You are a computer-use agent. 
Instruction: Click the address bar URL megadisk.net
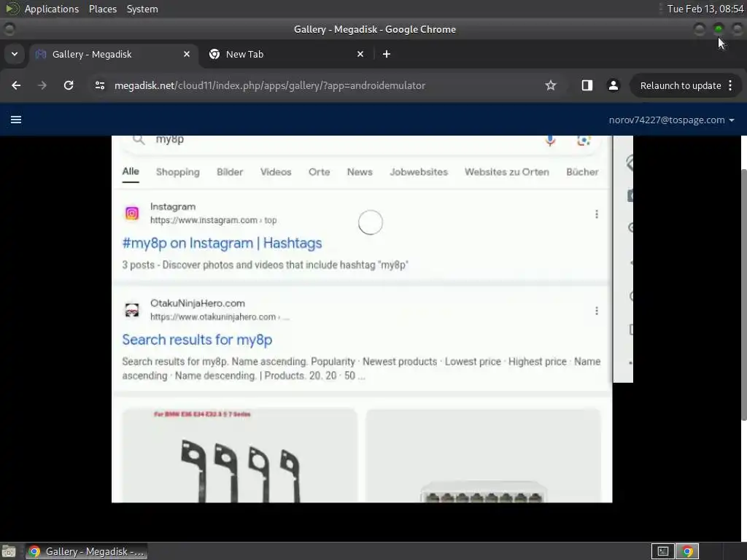click(x=270, y=86)
